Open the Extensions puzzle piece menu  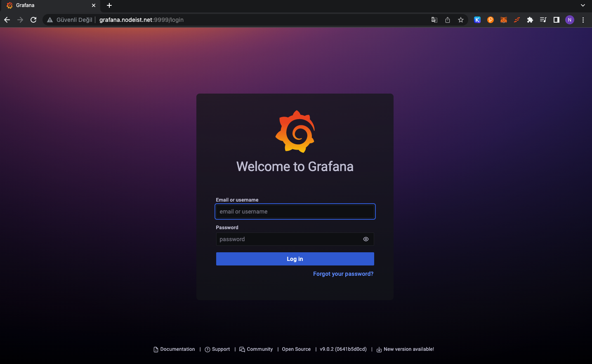point(530,20)
